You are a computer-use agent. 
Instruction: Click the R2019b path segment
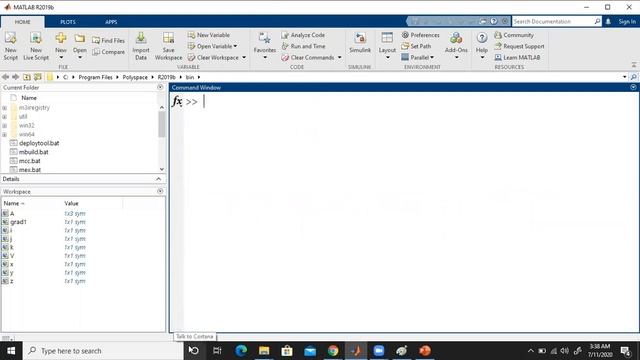tap(166, 77)
